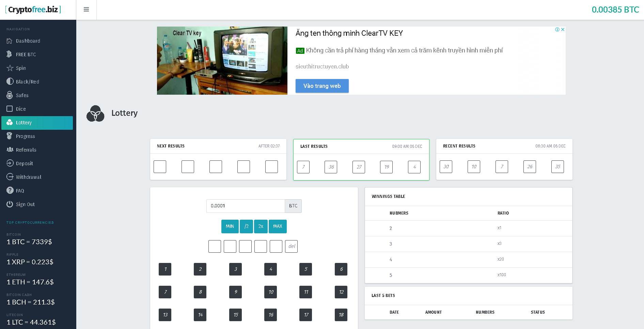Select lottery number 18

(x=341, y=315)
